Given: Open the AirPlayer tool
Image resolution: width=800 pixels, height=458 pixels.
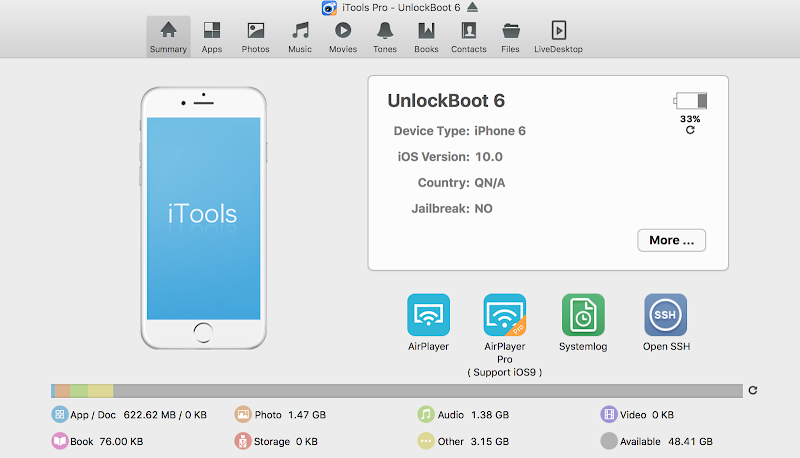Looking at the screenshot, I should [x=428, y=315].
